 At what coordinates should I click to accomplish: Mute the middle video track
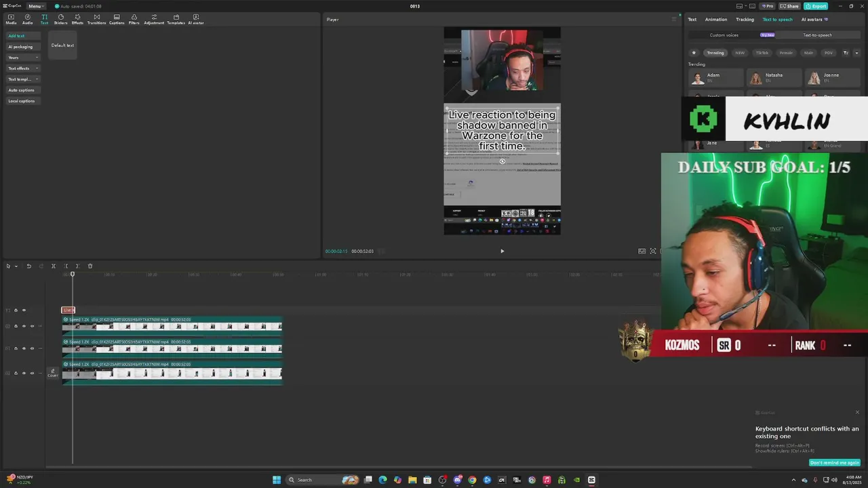(32, 348)
